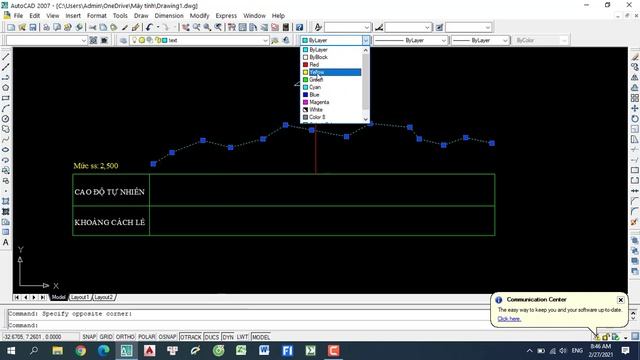Image resolution: width=640 pixels, height=360 pixels.
Task: Select the Hatch tool
Action: [6, 201]
